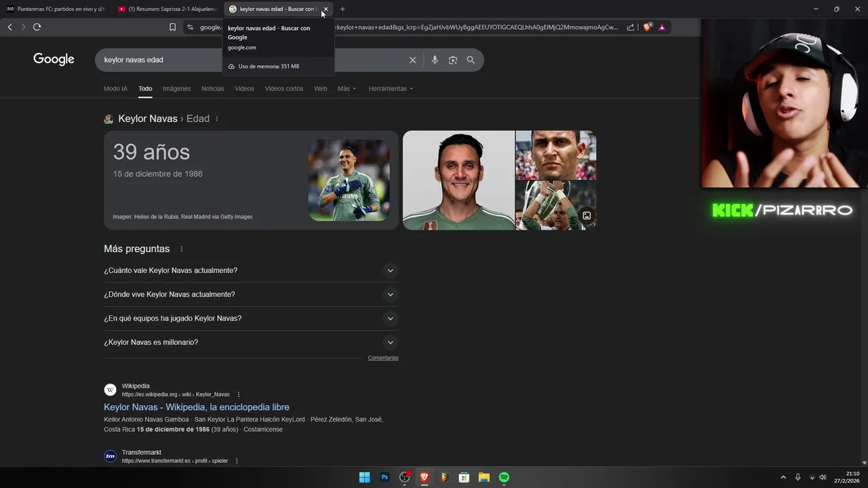Show hidden system tray icons chevron
The image size is (868, 488).
click(783, 477)
